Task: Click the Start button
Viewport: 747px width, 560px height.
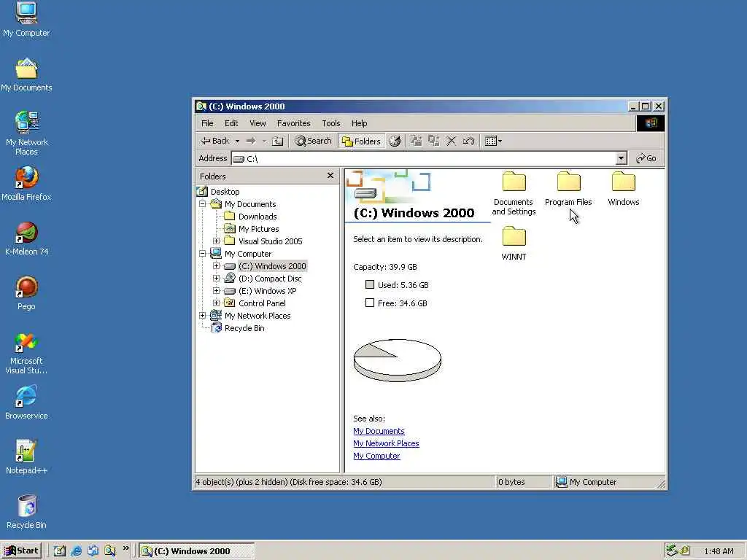Action: 21,551
